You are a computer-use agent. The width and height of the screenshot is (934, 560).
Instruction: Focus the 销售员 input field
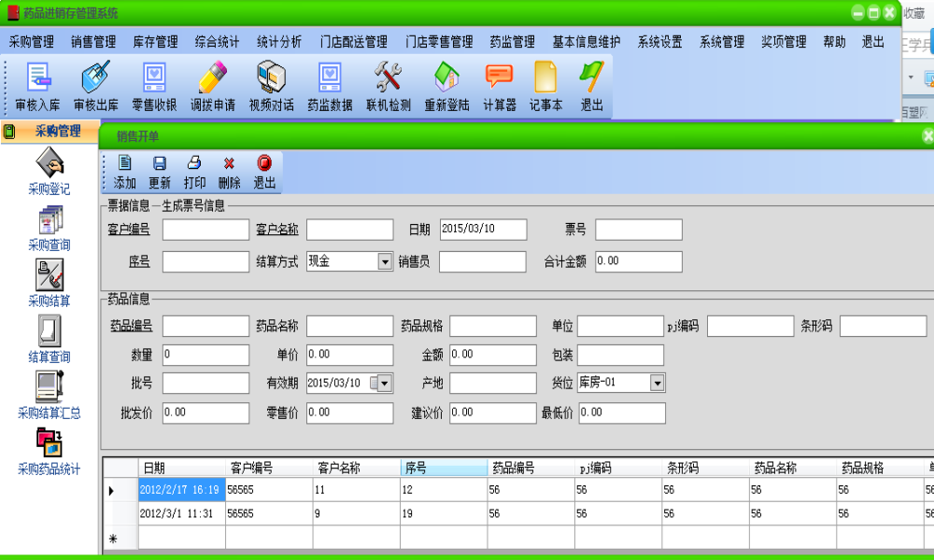483,262
